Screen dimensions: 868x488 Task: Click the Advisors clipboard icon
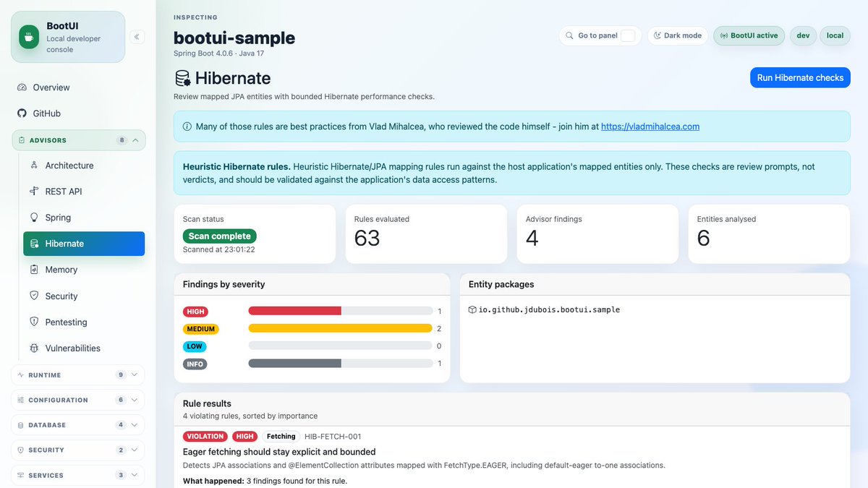pyautogui.click(x=21, y=140)
